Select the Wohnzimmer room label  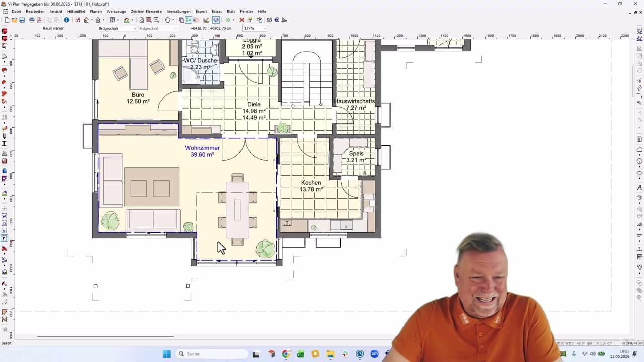[x=202, y=148]
